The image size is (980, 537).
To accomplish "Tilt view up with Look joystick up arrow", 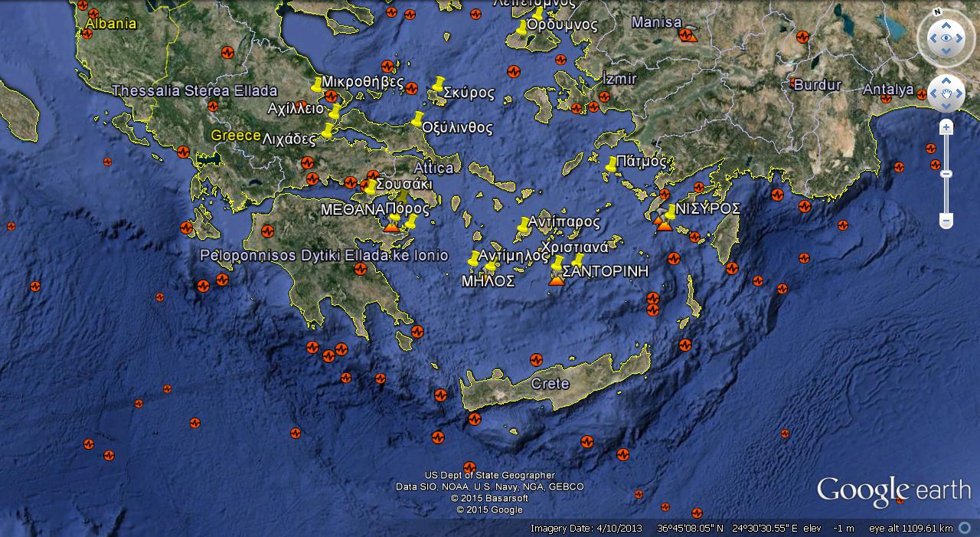I will [x=946, y=24].
